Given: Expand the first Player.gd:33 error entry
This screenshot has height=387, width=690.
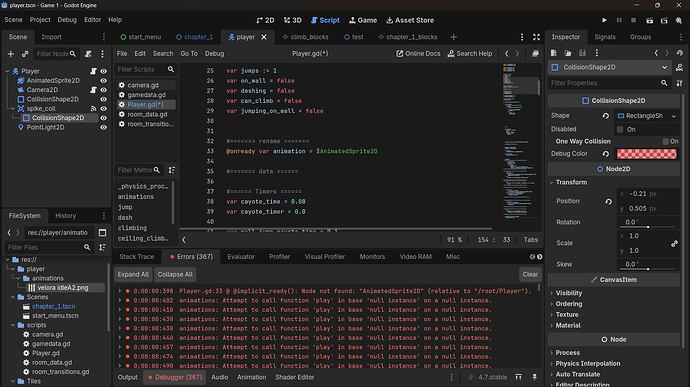Looking at the screenshot, I should tap(119, 291).
